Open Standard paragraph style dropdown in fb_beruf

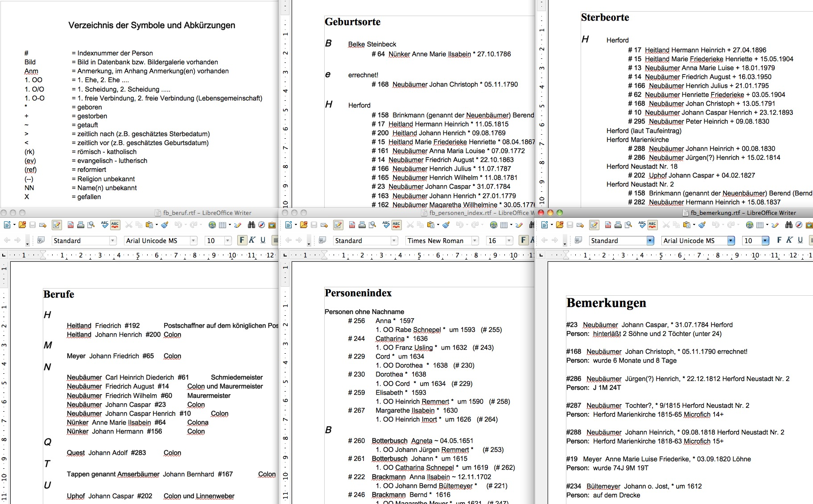coord(113,241)
